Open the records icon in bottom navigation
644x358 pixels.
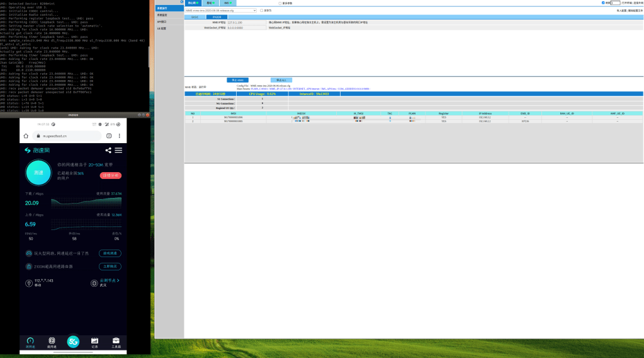tap(94, 342)
